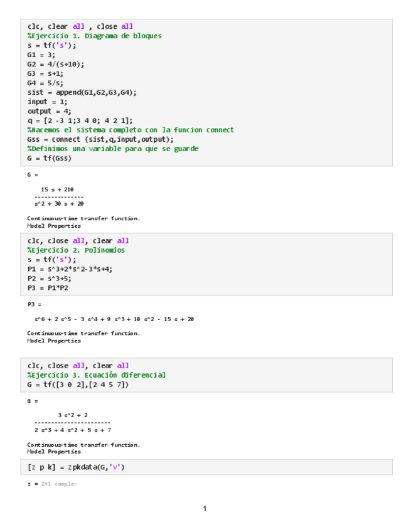Click Model Properties link under P3 polynomial output
The image size is (411, 532).
point(54,341)
